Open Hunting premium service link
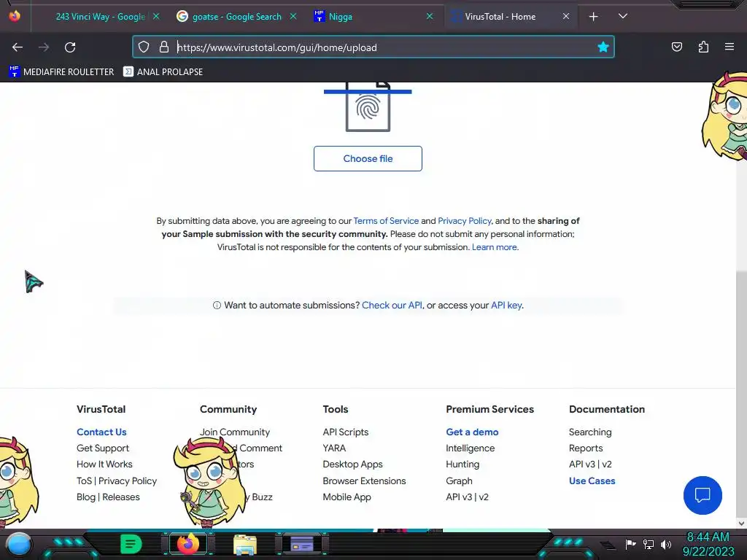The image size is (747, 560). [462, 464]
